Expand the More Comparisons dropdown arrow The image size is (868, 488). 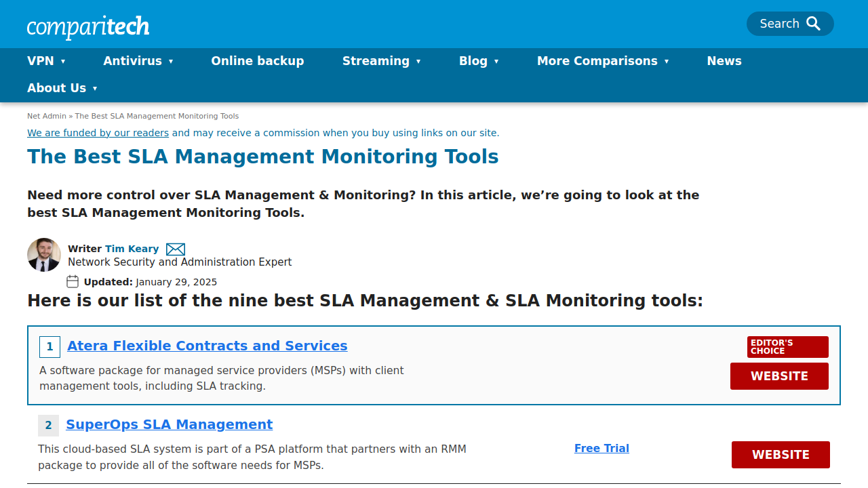(x=667, y=62)
